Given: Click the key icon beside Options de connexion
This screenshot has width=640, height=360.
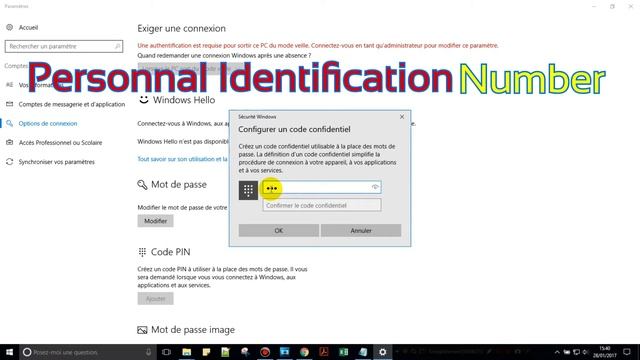Looking at the screenshot, I should (9, 123).
